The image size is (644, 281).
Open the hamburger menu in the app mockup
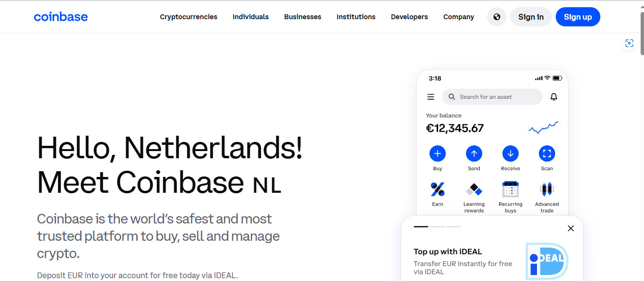coord(430,96)
